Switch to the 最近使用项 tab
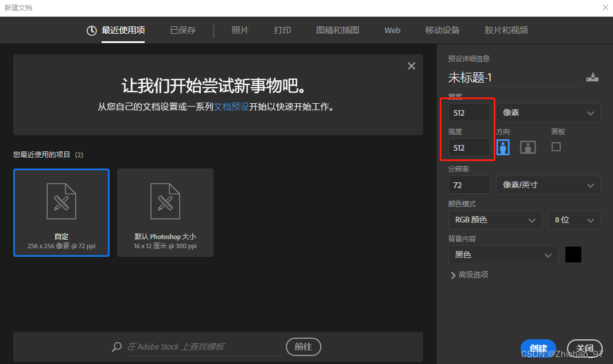Image resolution: width=613 pixels, height=364 pixels. pyautogui.click(x=123, y=30)
